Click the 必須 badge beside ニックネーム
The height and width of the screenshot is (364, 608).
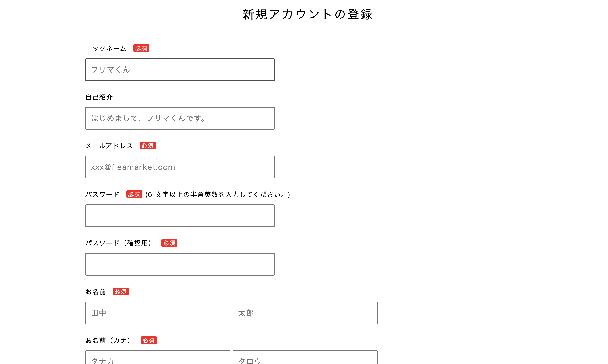click(x=141, y=48)
